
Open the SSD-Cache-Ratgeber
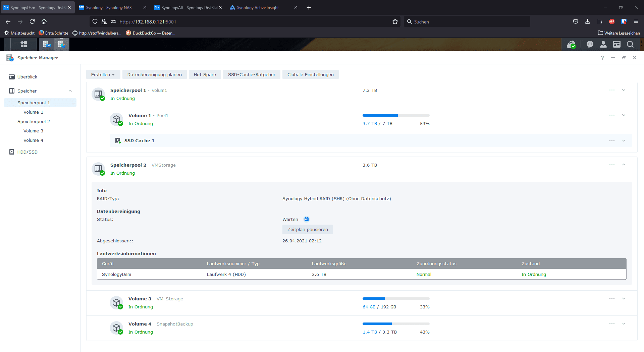click(x=252, y=74)
